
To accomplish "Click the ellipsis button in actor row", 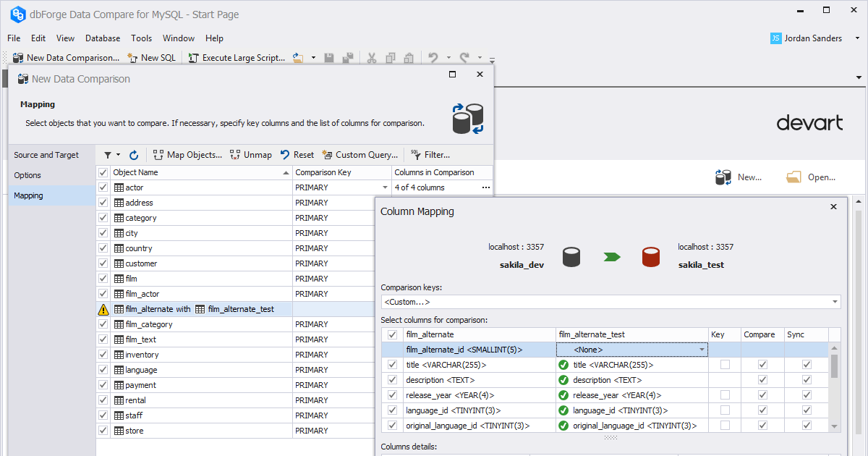I will coord(486,187).
